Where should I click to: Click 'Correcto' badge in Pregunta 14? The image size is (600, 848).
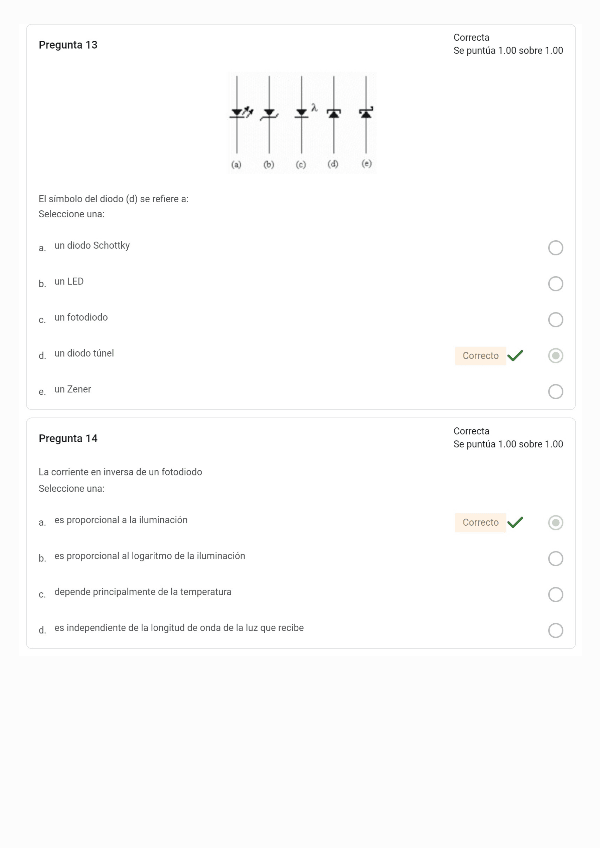click(x=480, y=522)
